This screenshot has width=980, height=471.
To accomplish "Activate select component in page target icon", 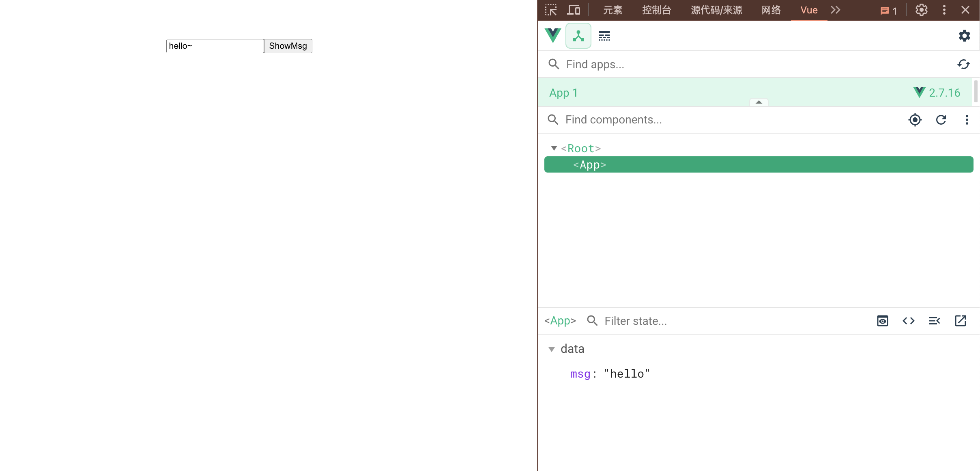I will click(915, 120).
